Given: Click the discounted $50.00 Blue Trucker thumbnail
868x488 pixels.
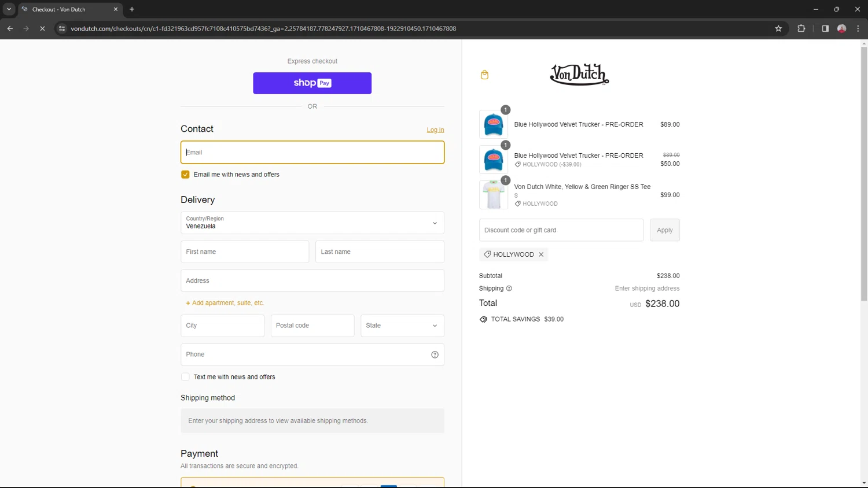Looking at the screenshot, I should 494,160.
